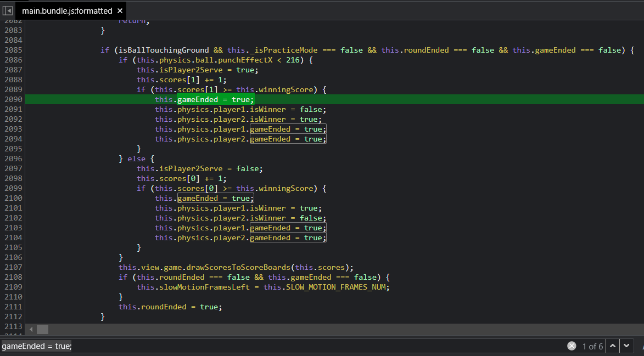The image size is (644, 356).
Task: Close the main.bundle.js:formatted tab
Action: click(x=120, y=11)
